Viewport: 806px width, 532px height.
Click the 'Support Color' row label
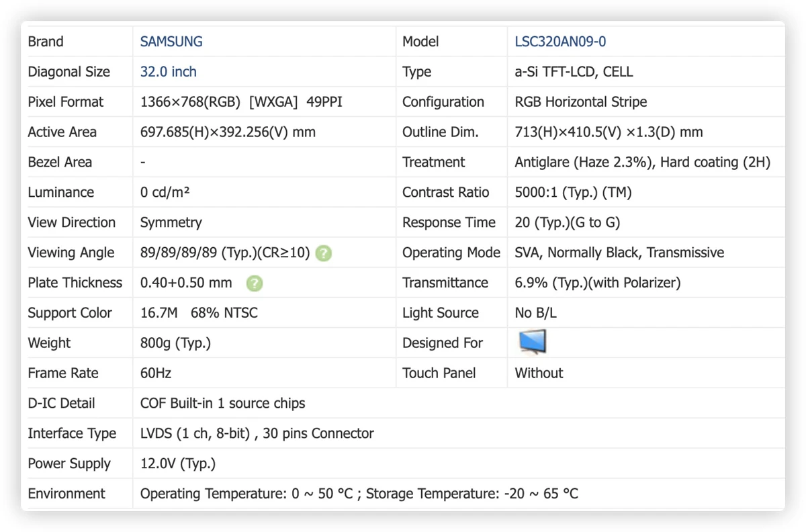tap(70, 313)
